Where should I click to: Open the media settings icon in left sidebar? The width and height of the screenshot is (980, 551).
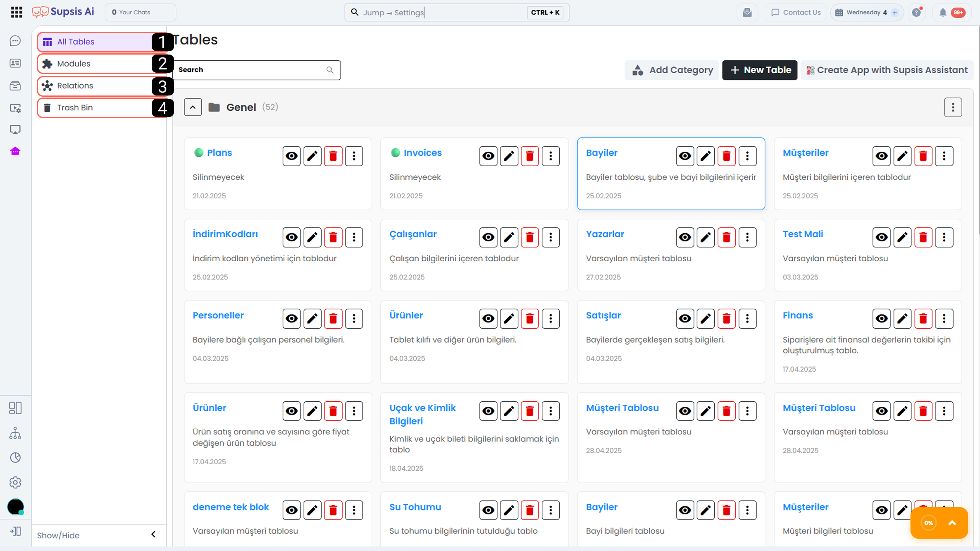15,108
